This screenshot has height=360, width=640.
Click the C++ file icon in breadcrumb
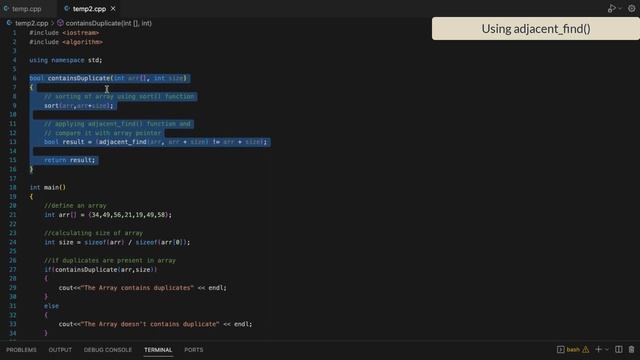pos(9,23)
